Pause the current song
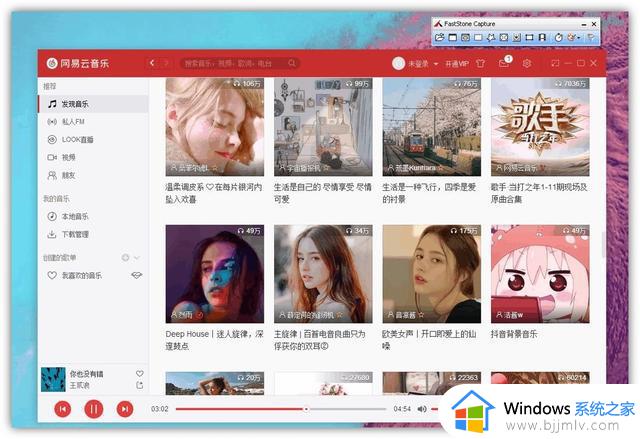This screenshot has height=439, width=640. [x=94, y=409]
